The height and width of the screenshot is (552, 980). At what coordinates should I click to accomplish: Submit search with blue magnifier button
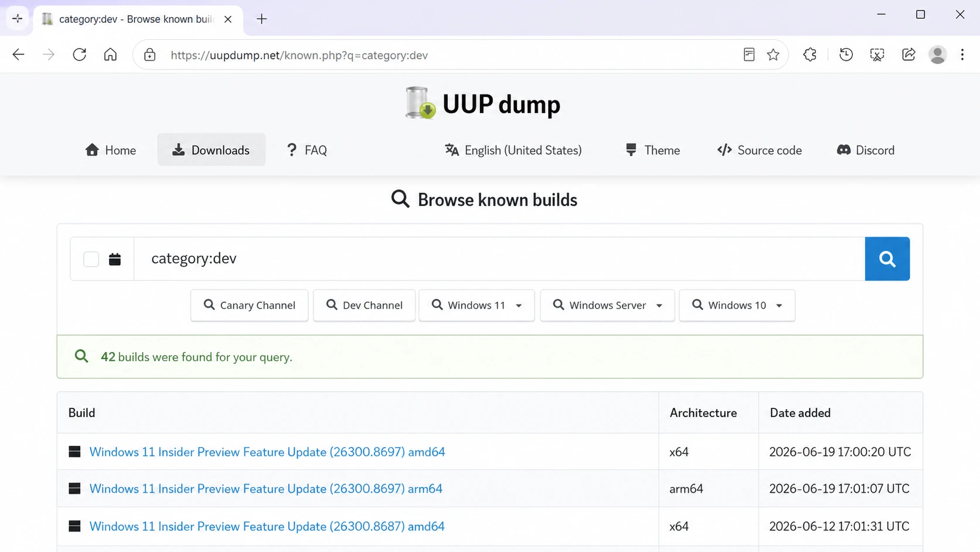coord(887,259)
